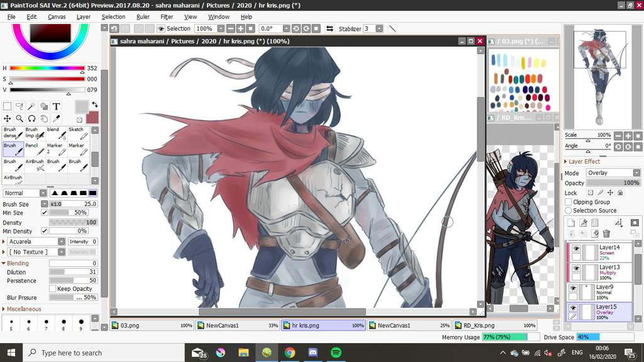Toggle Selection visibility eye in toolbar
This screenshot has width=644, height=362.
point(160,28)
